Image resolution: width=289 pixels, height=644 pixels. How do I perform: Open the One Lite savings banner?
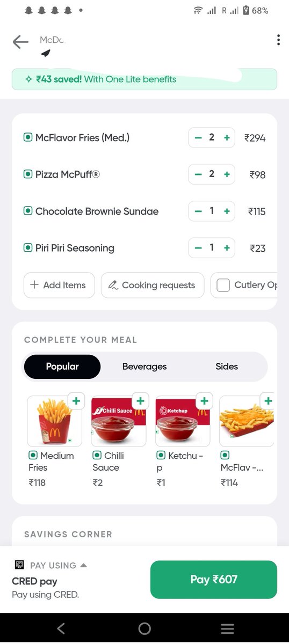coord(144,79)
